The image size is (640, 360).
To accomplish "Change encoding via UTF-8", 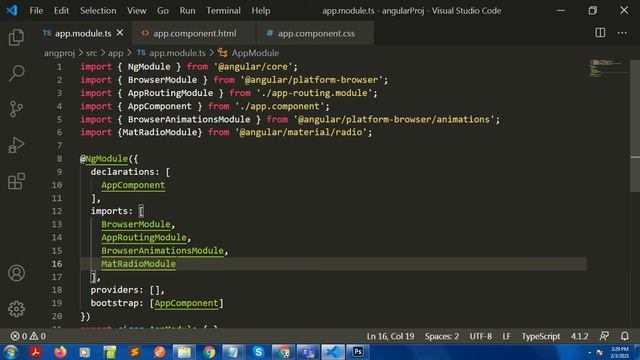I will click(480, 336).
